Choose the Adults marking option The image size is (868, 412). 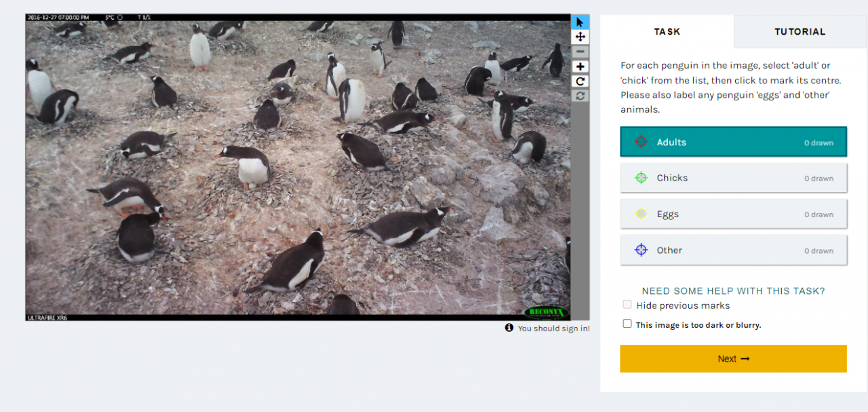[733, 142]
